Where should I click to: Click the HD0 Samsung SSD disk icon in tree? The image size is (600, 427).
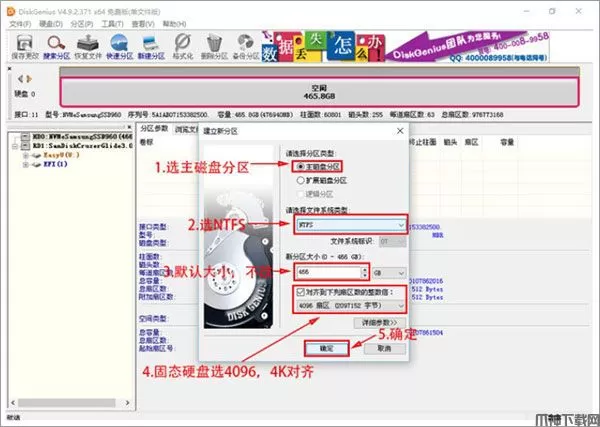click(25, 136)
